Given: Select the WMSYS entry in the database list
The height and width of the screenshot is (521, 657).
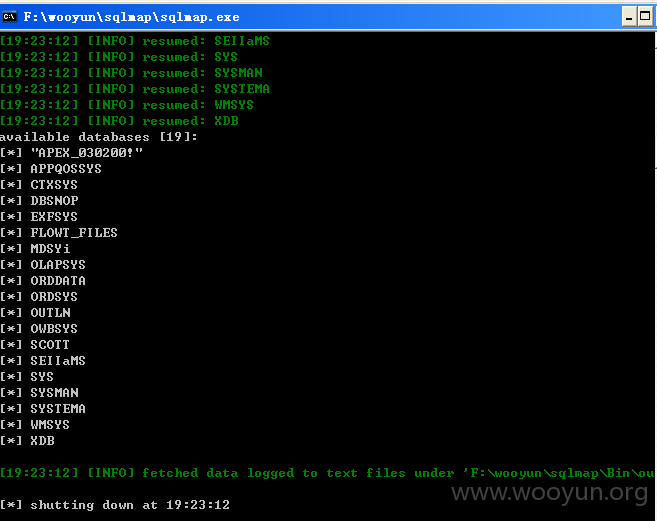Looking at the screenshot, I should click(x=35, y=425).
